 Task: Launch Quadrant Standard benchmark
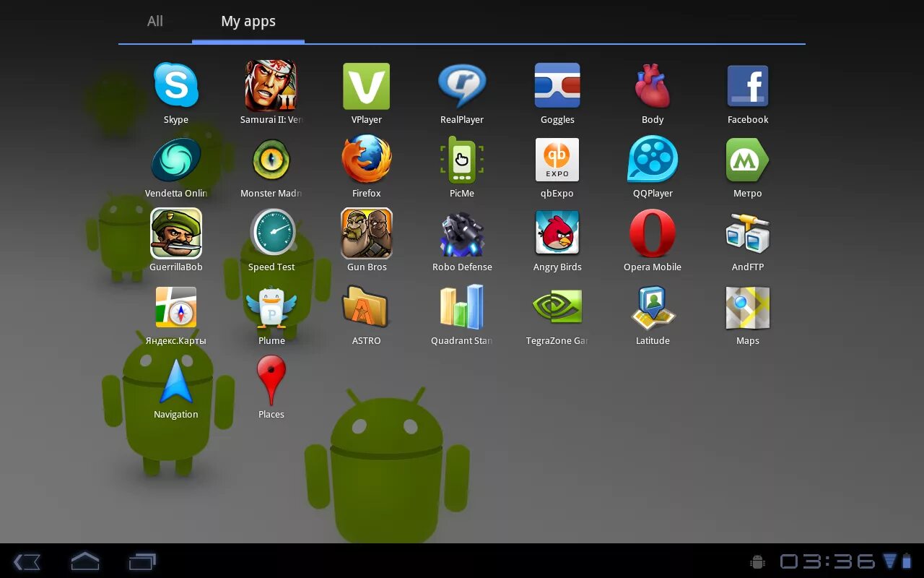[x=462, y=307]
